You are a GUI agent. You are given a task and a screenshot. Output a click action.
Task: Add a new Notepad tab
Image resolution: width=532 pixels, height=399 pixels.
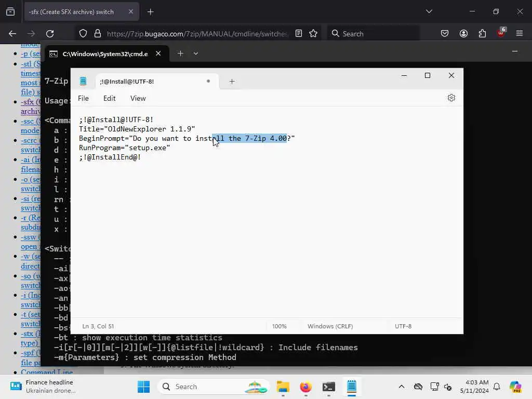click(x=232, y=82)
